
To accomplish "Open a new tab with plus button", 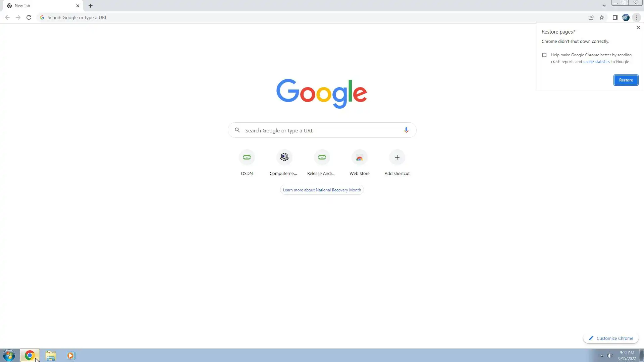I will click(x=91, y=6).
